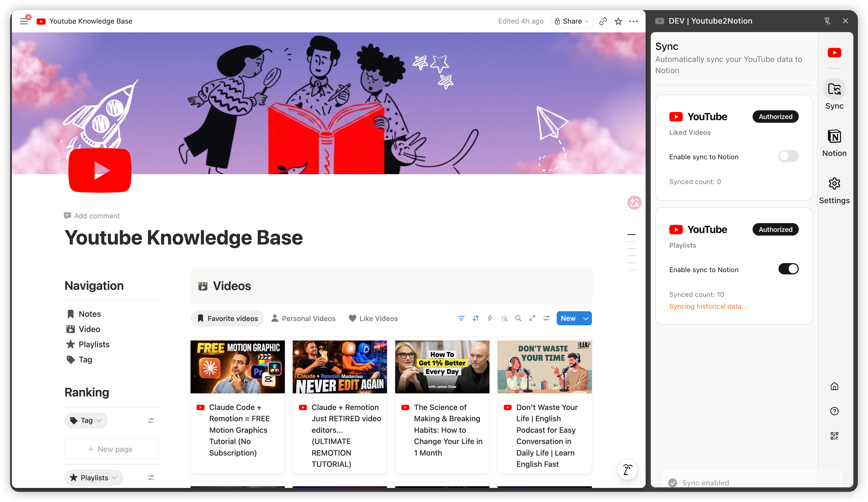Open the Video navigation link
Screen dimensions: 868x502
click(x=89, y=329)
